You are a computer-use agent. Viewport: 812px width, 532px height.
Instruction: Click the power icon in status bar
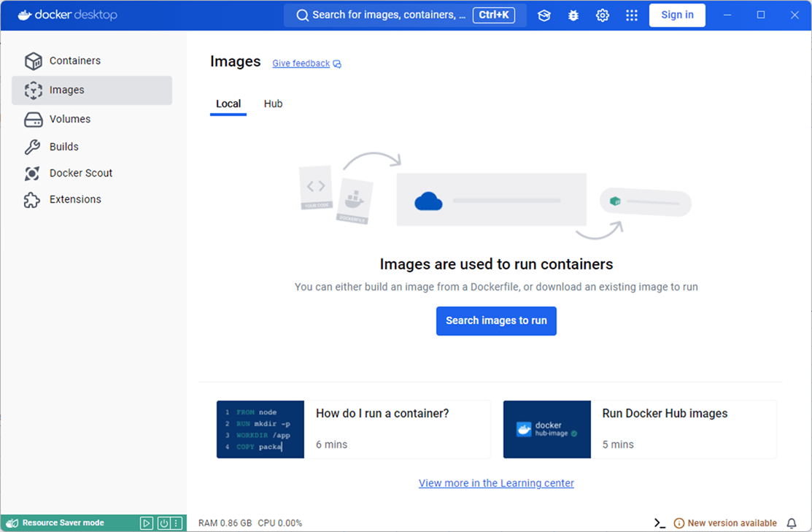click(x=163, y=523)
